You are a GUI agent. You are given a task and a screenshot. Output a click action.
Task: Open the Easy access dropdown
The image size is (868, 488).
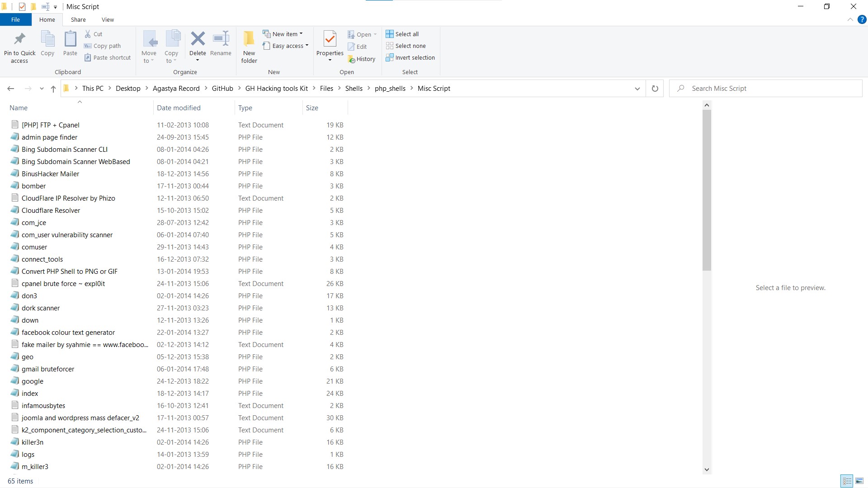pyautogui.click(x=286, y=46)
